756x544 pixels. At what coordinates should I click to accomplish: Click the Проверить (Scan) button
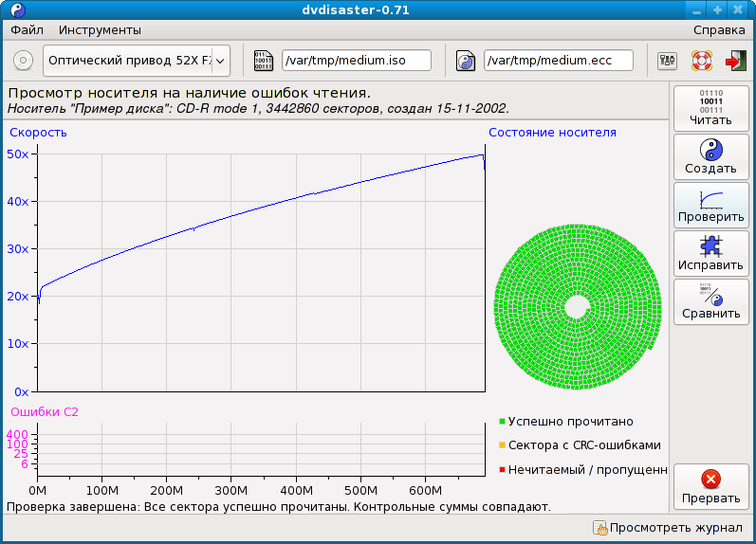pyautogui.click(x=710, y=206)
